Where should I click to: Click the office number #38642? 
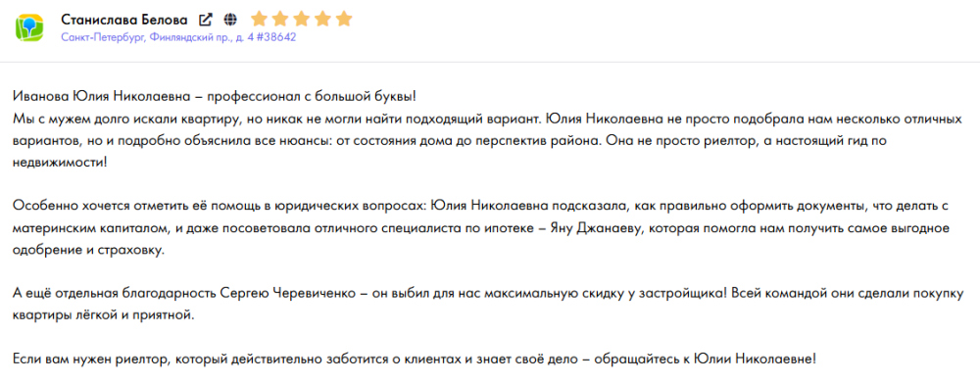click(276, 37)
